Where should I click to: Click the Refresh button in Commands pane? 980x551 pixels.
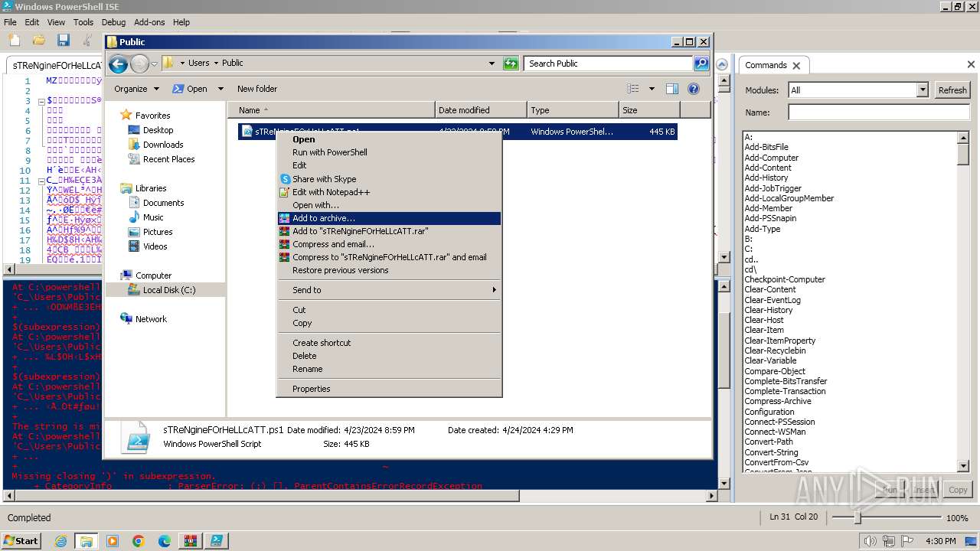tap(952, 90)
